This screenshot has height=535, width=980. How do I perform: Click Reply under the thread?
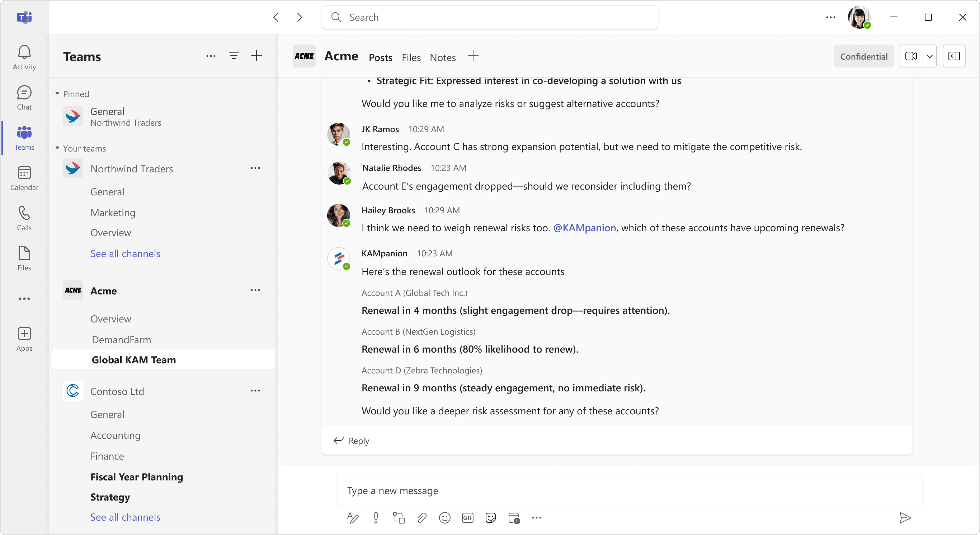352,441
